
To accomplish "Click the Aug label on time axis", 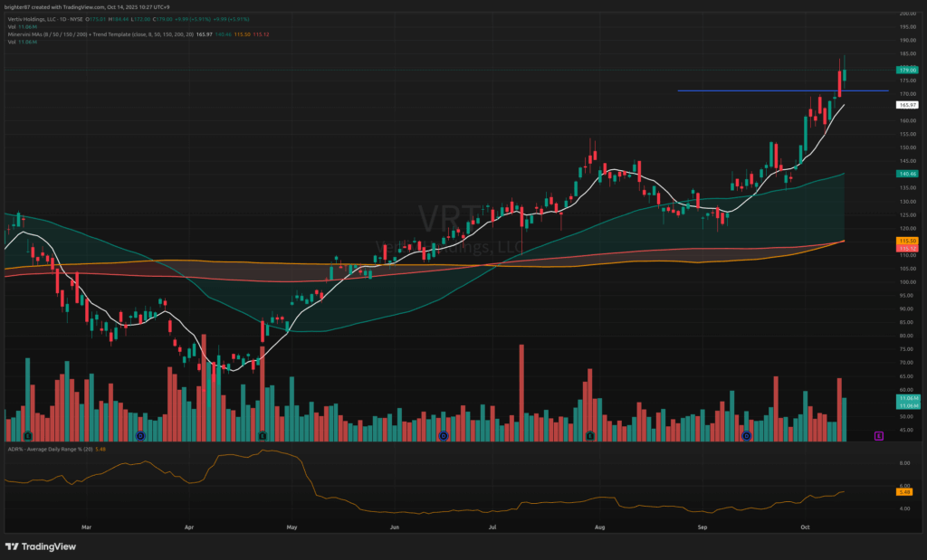I will pyautogui.click(x=599, y=526).
